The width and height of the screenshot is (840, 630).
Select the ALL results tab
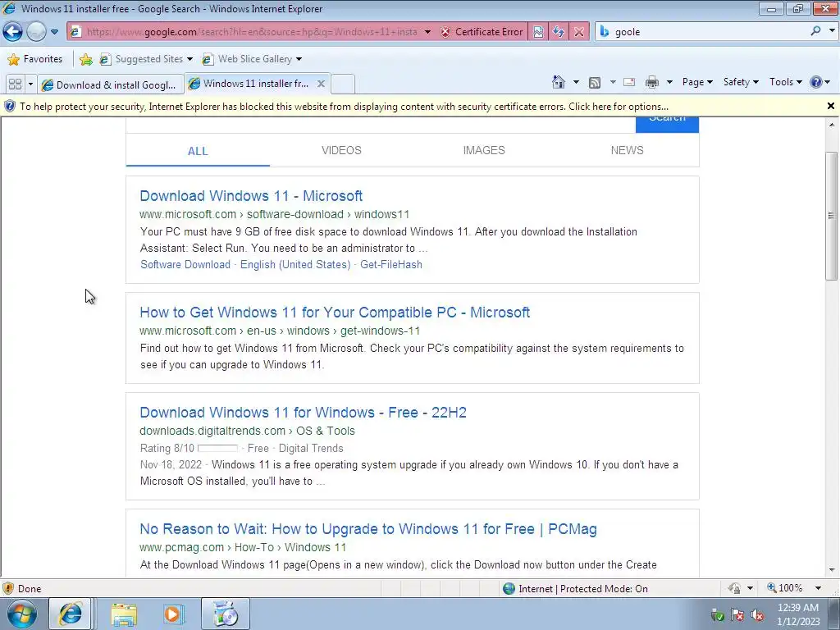point(198,151)
